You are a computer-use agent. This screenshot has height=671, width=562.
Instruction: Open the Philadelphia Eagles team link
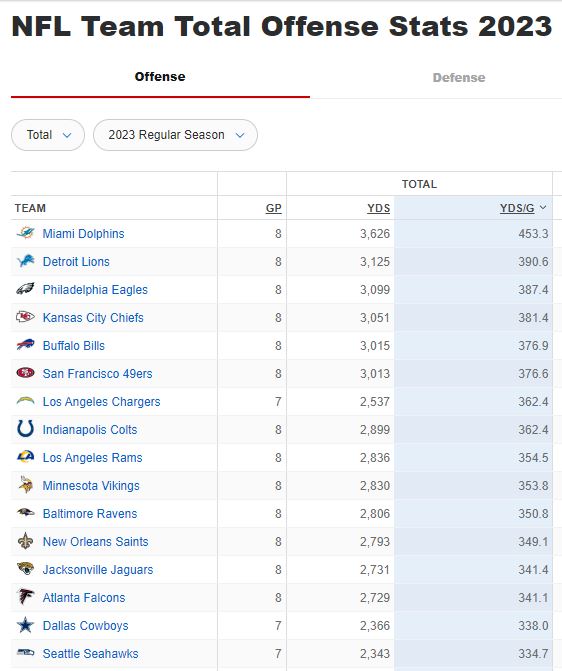click(x=95, y=290)
